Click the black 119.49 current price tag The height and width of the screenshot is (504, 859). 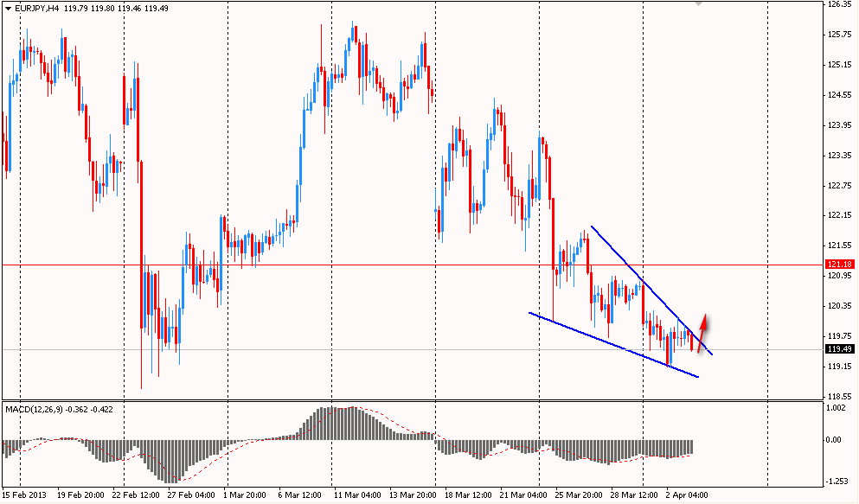[x=840, y=349]
